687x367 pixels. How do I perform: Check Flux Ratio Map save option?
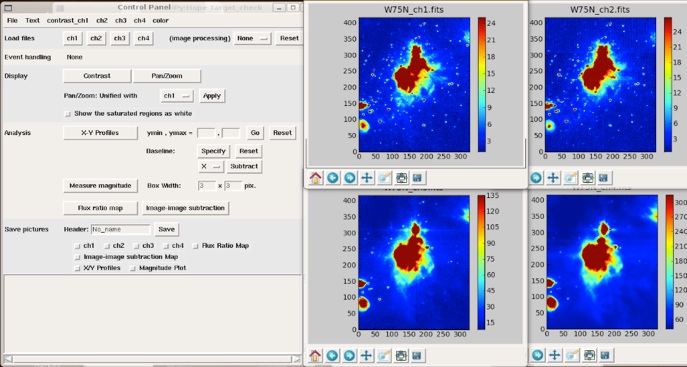pyautogui.click(x=196, y=246)
